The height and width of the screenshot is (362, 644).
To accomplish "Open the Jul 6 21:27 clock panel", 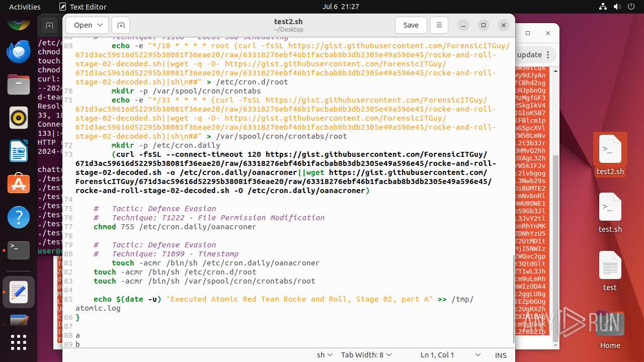I will click(341, 7).
